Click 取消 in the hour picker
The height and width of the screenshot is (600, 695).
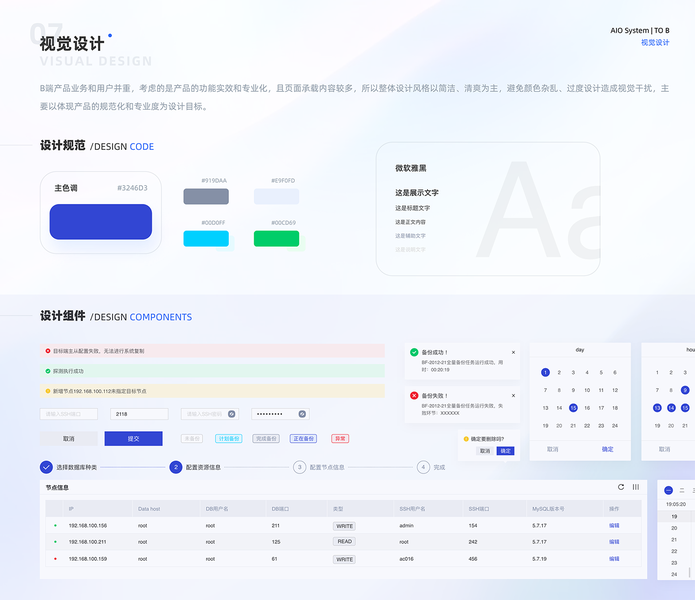[x=664, y=449]
